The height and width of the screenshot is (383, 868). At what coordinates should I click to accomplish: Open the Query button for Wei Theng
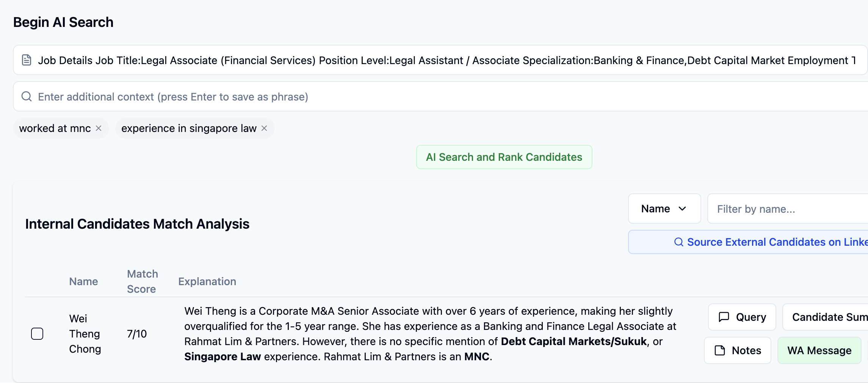tap(742, 317)
